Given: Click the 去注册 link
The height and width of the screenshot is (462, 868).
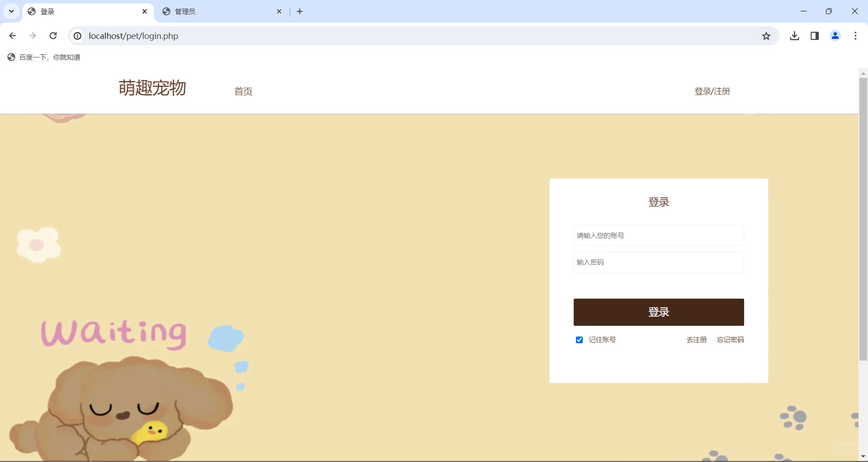Looking at the screenshot, I should point(696,339).
